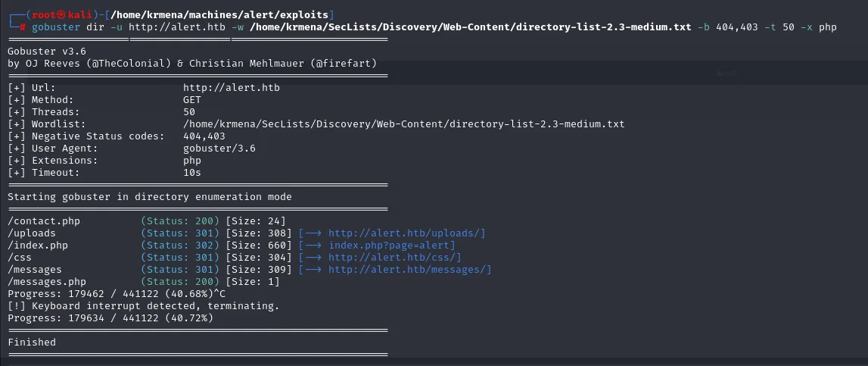
Task: Click the Negative Status codes value 404,403
Action: (x=204, y=136)
